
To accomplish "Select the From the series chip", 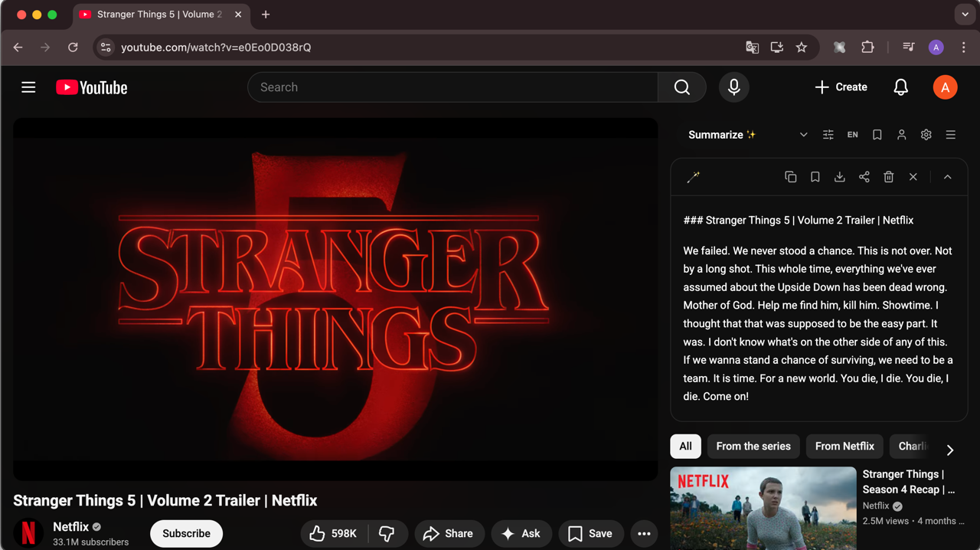I will click(753, 446).
